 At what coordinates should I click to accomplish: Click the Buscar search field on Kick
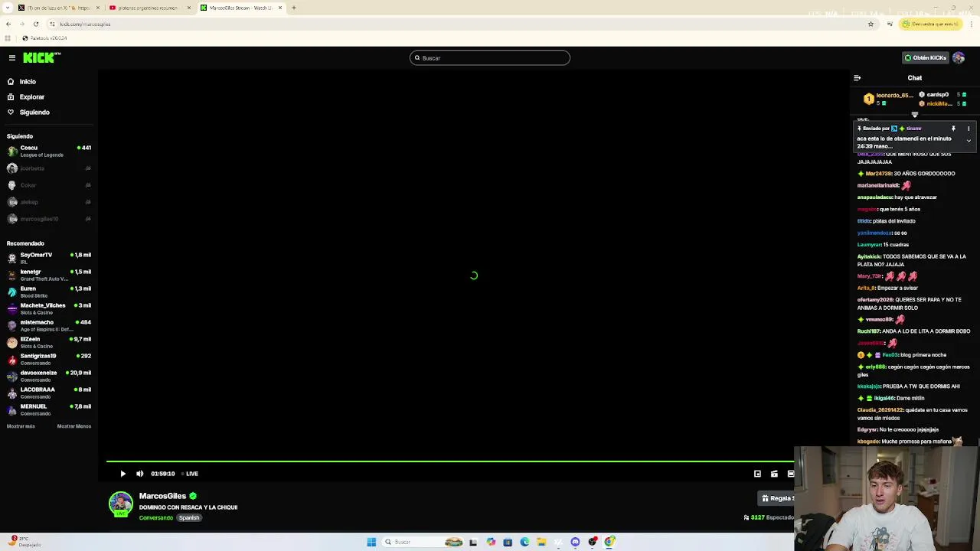click(490, 57)
